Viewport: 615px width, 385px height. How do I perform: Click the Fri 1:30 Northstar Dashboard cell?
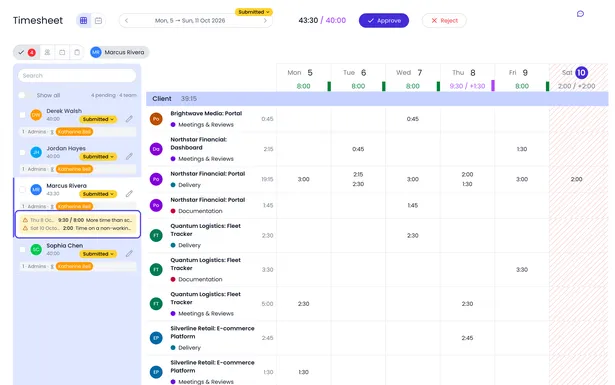[521, 149]
